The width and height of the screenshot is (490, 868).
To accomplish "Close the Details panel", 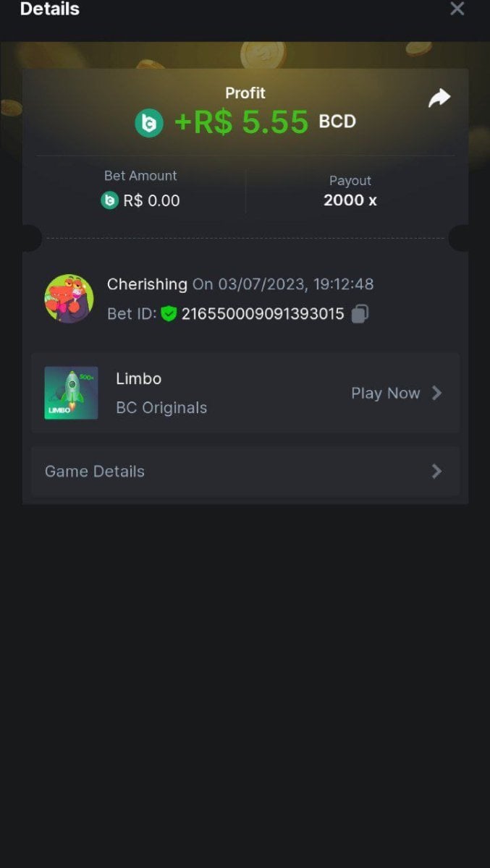I will pos(457,9).
